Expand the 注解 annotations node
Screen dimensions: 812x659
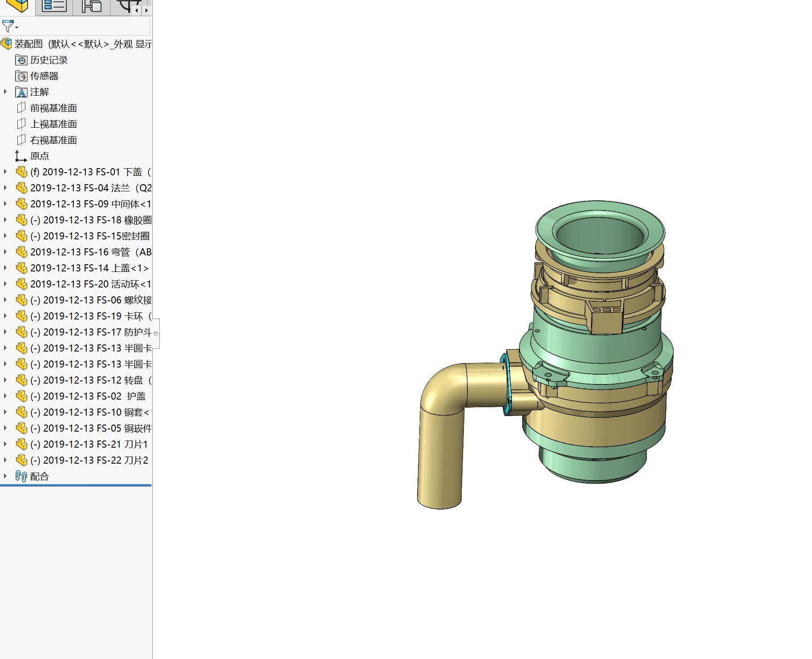click(x=5, y=92)
